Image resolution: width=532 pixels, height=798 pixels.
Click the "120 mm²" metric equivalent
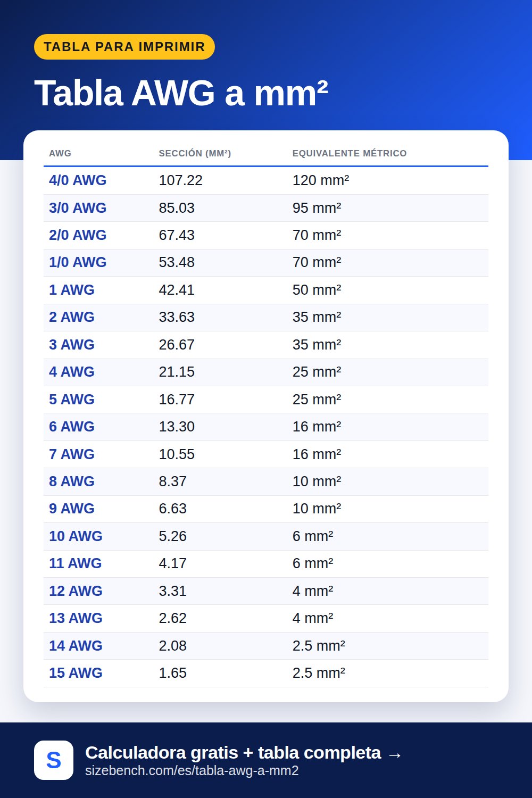pyautogui.click(x=321, y=180)
